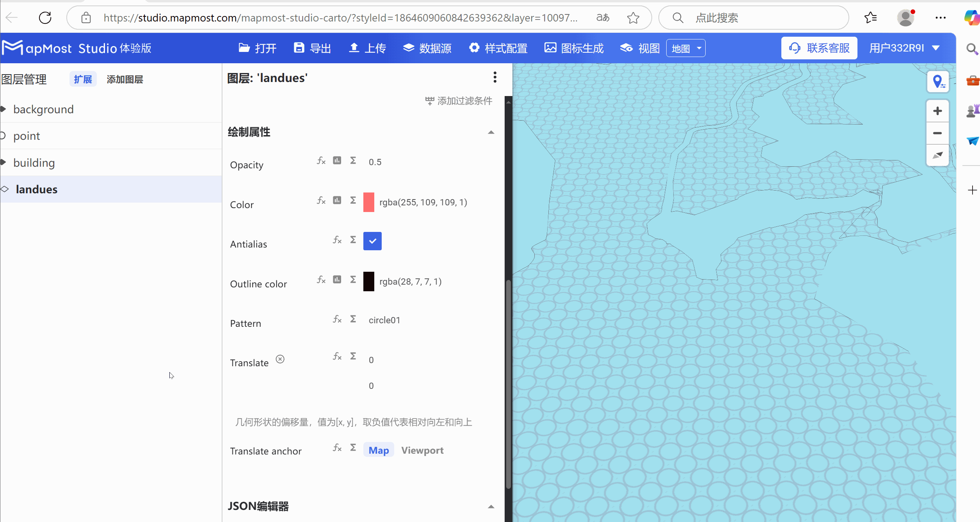Image resolution: width=980 pixels, height=522 pixels.
Task: Uncheck the Antialias checkbox
Action: (372, 241)
